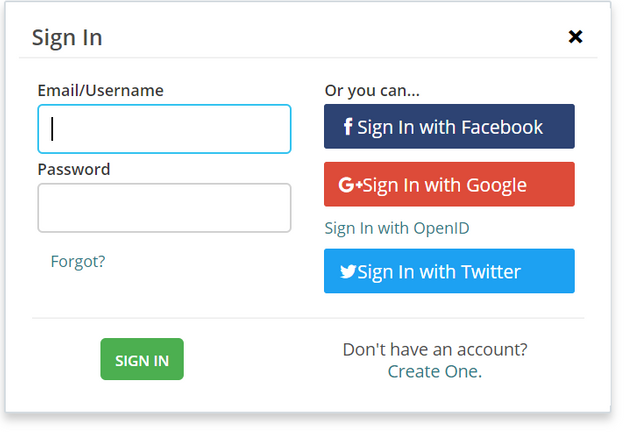The width and height of the screenshot is (640, 432).
Task: Focus the Password input field
Action: pos(164,208)
